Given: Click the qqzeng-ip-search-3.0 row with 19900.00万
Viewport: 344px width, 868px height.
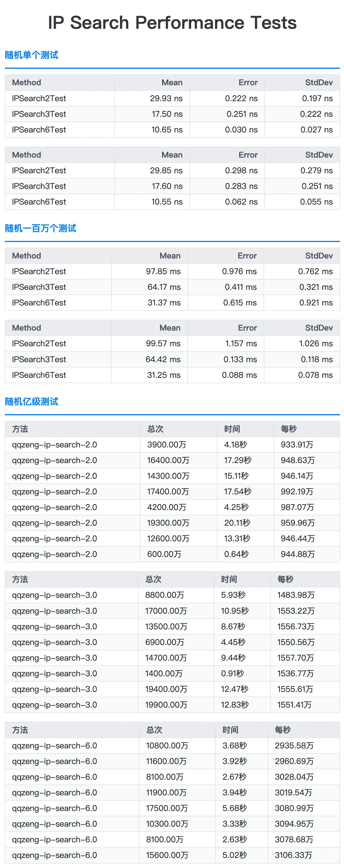Looking at the screenshot, I should (x=172, y=705).
